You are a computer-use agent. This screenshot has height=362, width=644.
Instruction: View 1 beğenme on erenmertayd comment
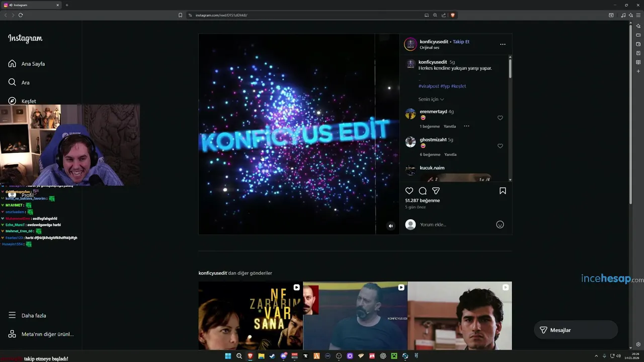pyautogui.click(x=430, y=127)
